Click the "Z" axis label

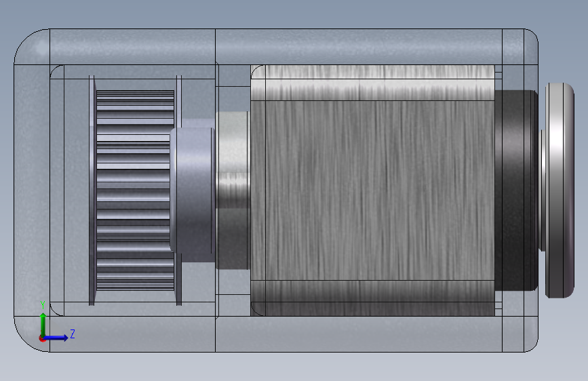pyautogui.click(x=73, y=334)
